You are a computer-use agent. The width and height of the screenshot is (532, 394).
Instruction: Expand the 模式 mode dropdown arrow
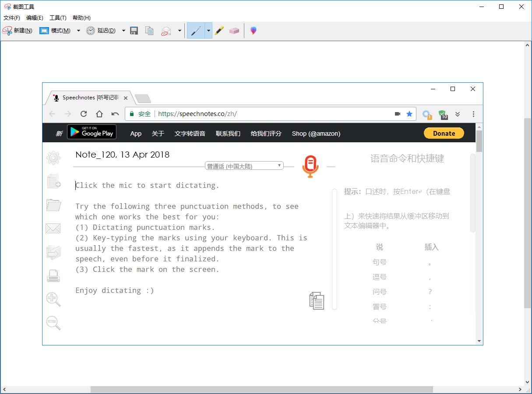[x=78, y=31]
